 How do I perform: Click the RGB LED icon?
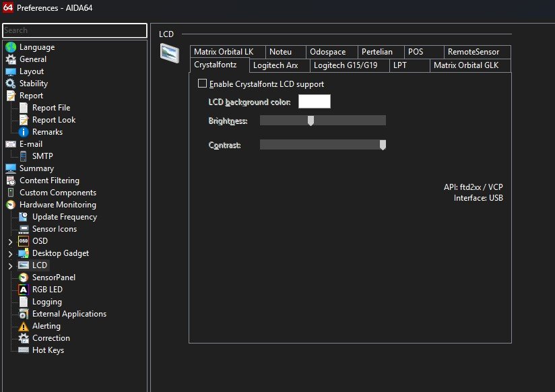pyautogui.click(x=23, y=290)
